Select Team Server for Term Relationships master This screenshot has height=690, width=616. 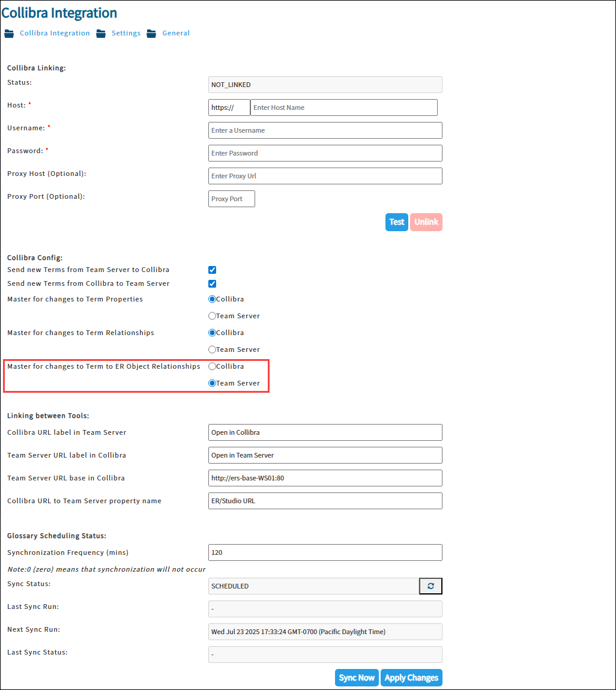pos(212,350)
